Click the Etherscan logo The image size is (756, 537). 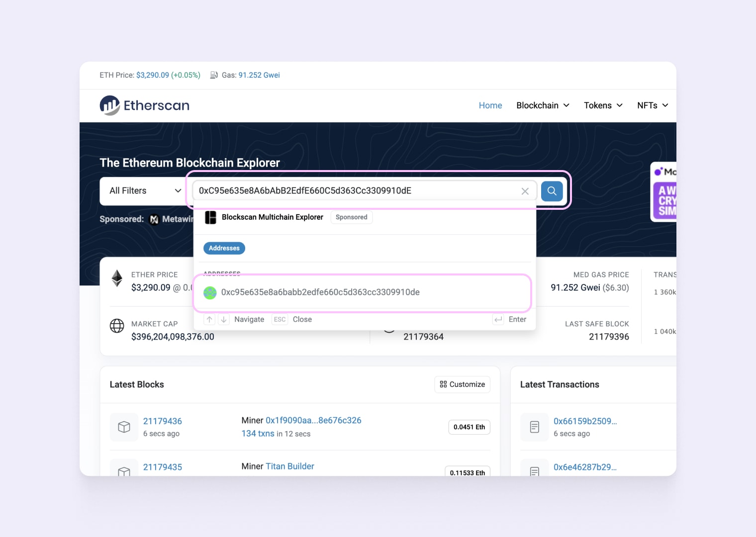pyautogui.click(x=145, y=105)
